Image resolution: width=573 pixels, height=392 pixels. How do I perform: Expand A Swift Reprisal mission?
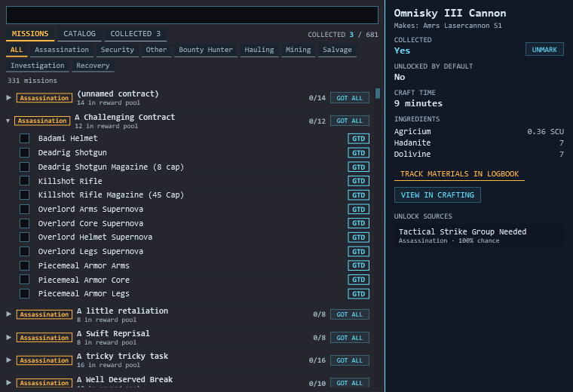(9, 338)
